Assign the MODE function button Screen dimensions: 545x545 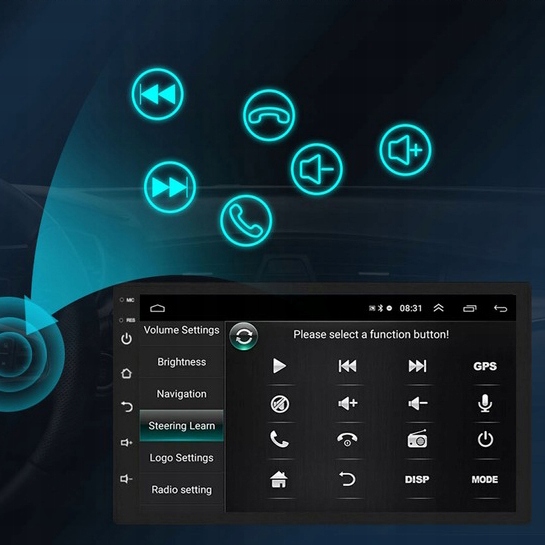click(x=485, y=480)
